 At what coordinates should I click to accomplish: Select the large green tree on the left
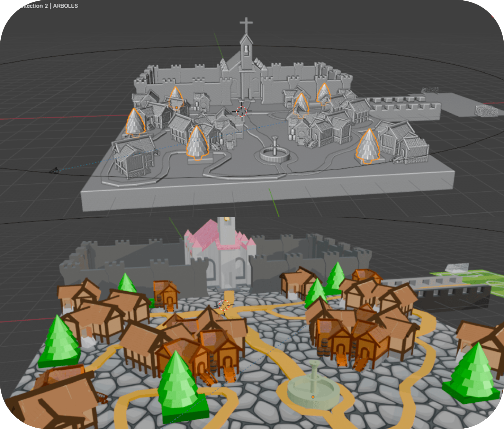60,342
